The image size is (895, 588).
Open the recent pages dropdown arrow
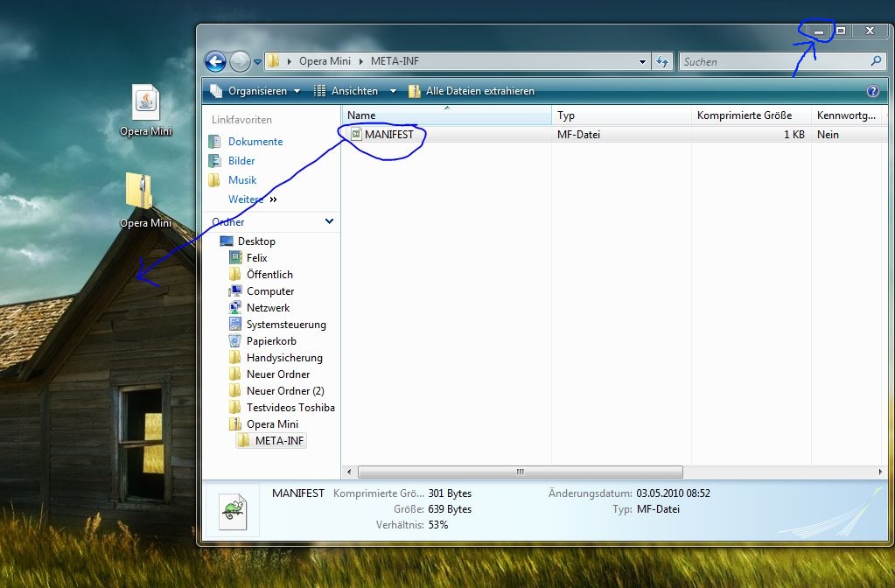pyautogui.click(x=257, y=61)
